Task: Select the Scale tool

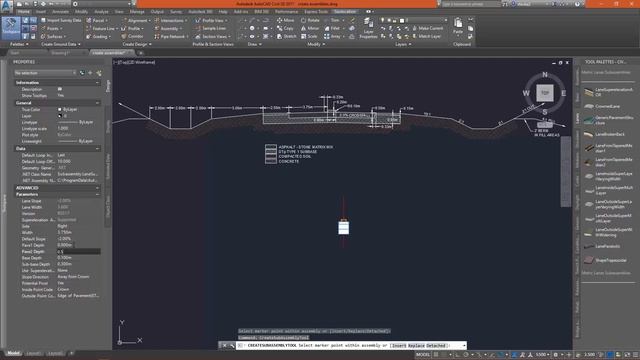Action: 309,37
